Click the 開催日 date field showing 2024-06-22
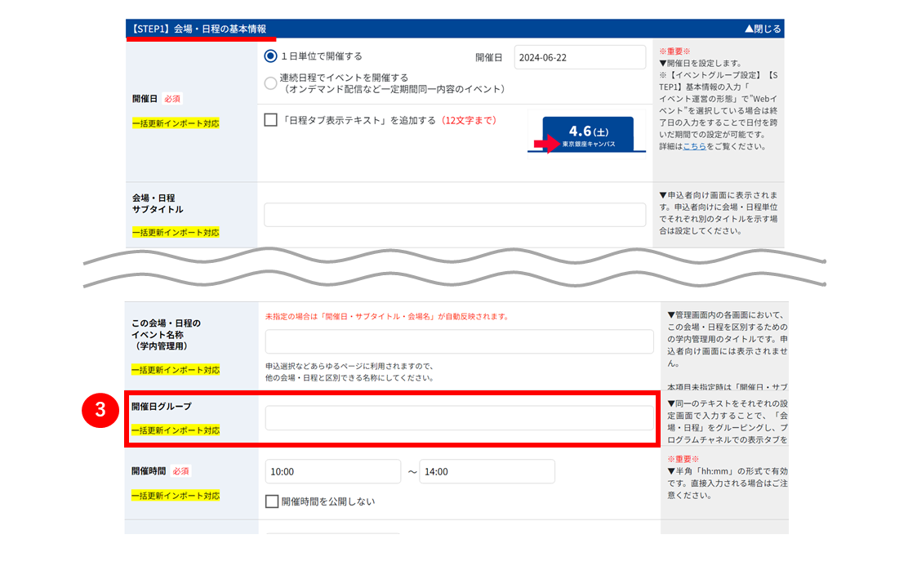Screen dimensions: 917x588 580,57
